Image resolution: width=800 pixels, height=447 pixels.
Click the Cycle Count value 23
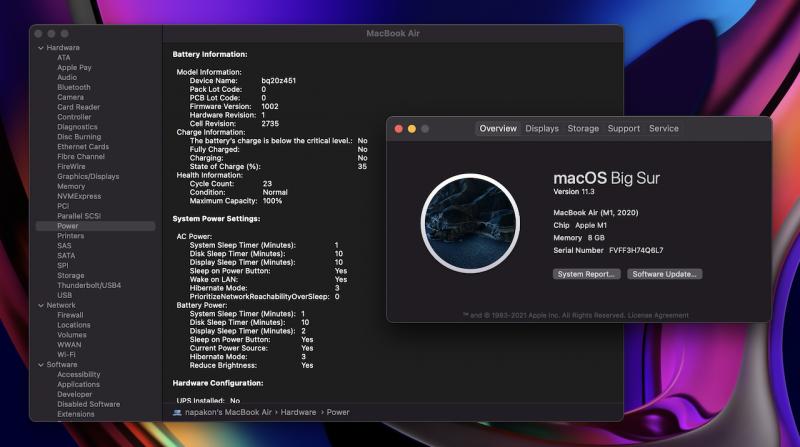[x=267, y=184]
